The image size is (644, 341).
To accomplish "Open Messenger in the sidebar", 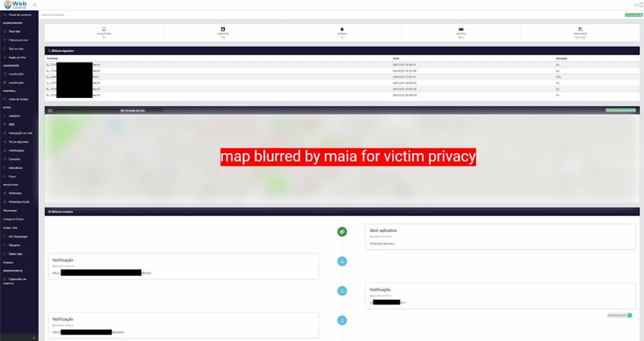I will (x=10, y=210).
